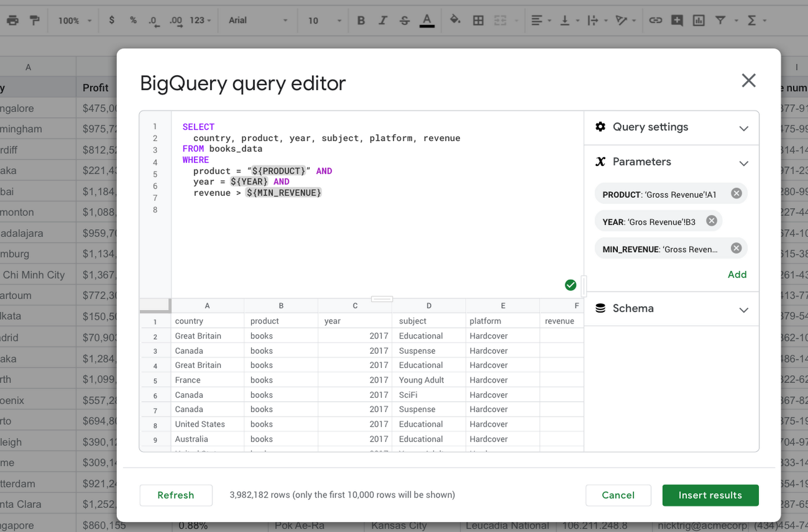The image size is (808, 532).
Task: Click the Young Adult cell in preview
Action: coord(429,380)
